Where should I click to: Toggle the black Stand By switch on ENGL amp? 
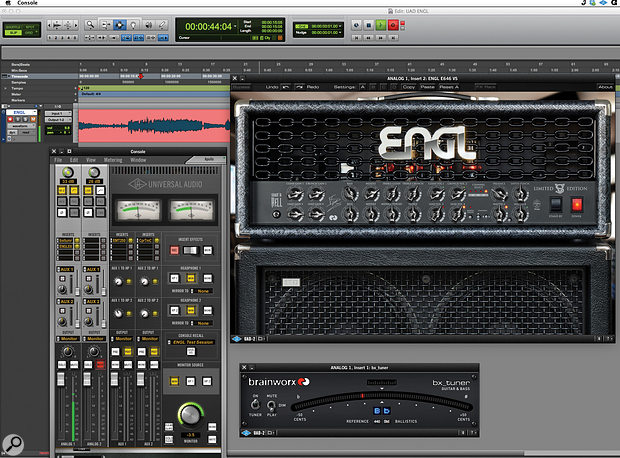tap(556, 204)
